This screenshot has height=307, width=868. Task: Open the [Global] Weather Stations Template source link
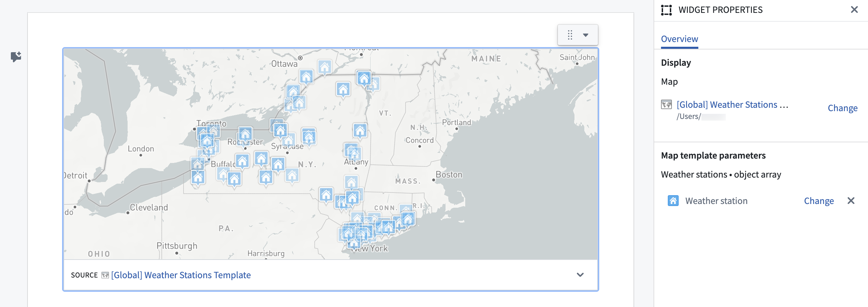[x=181, y=275]
